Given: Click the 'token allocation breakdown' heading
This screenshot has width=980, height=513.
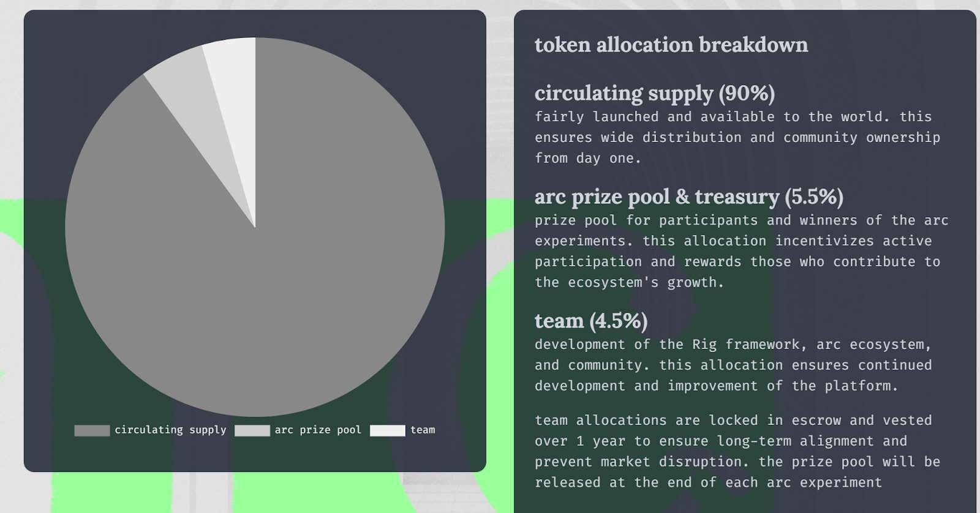Looking at the screenshot, I should coord(671,45).
